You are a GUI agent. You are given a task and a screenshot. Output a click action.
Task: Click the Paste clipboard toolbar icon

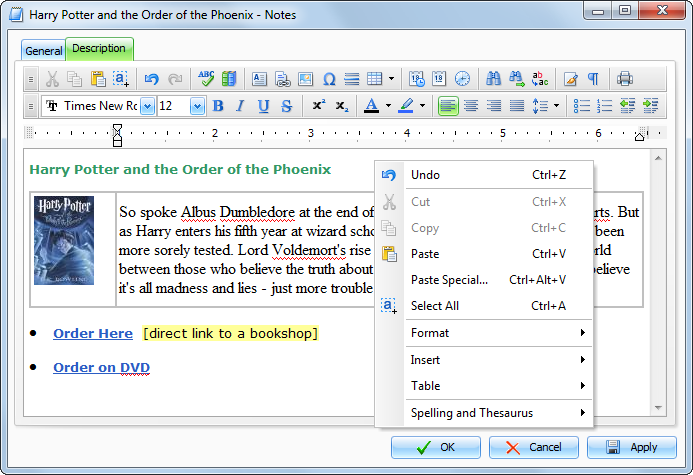pos(98,79)
